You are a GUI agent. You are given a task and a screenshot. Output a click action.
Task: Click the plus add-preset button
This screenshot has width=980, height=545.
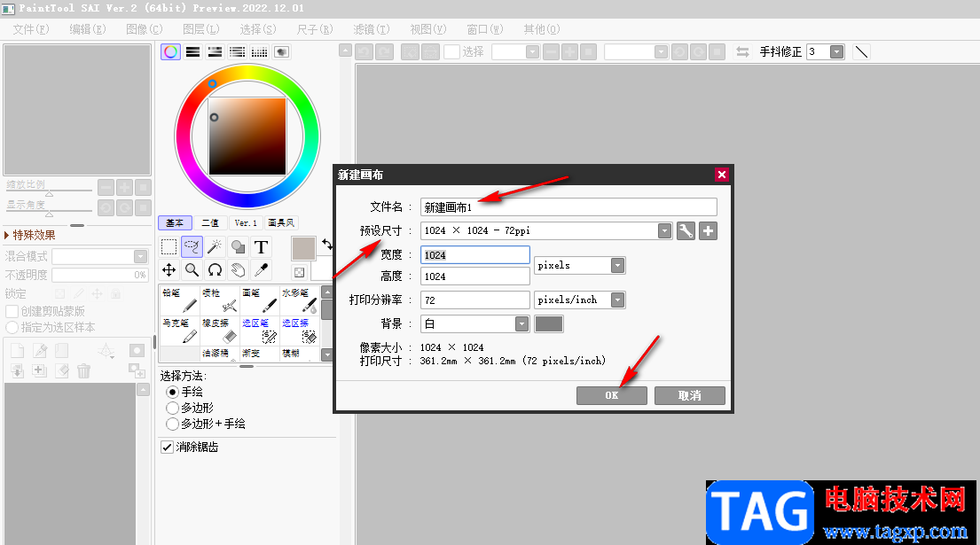[708, 231]
